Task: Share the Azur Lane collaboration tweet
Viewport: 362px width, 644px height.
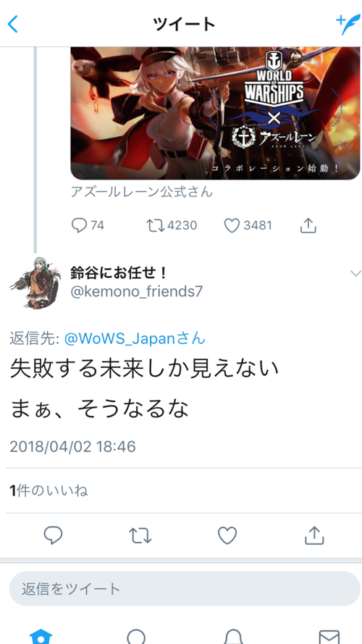Action: click(308, 225)
